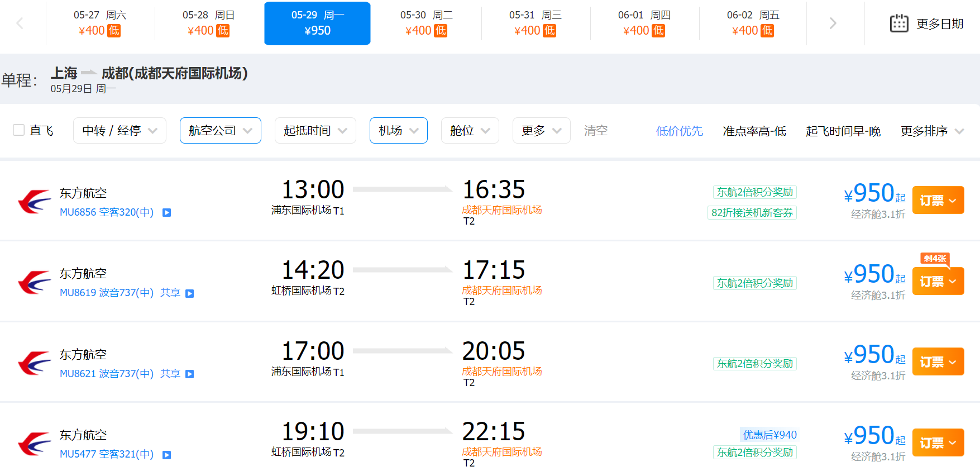Click the info icon next to MU5477
980x476 pixels.
click(166, 455)
